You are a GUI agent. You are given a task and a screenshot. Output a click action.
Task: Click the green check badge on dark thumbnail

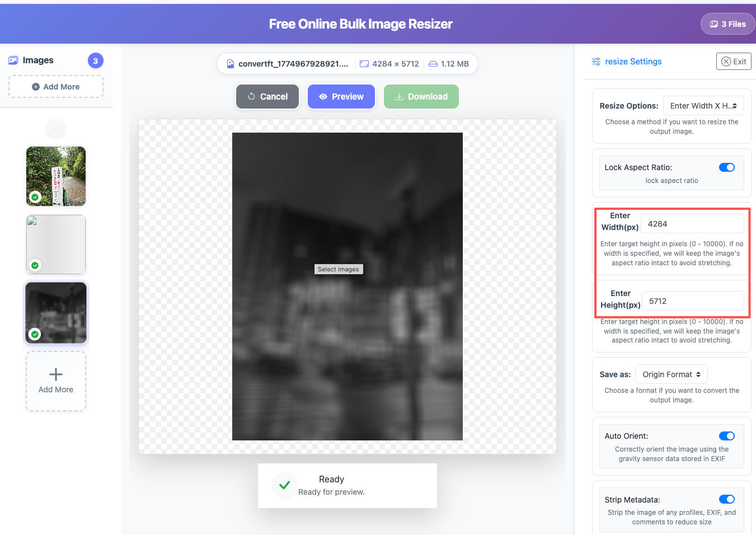tap(35, 334)
